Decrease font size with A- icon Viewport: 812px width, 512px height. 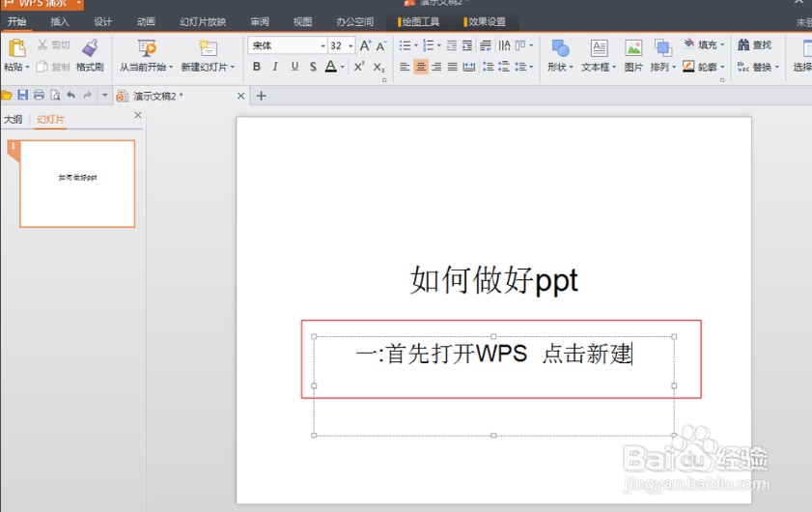point(381,45)
